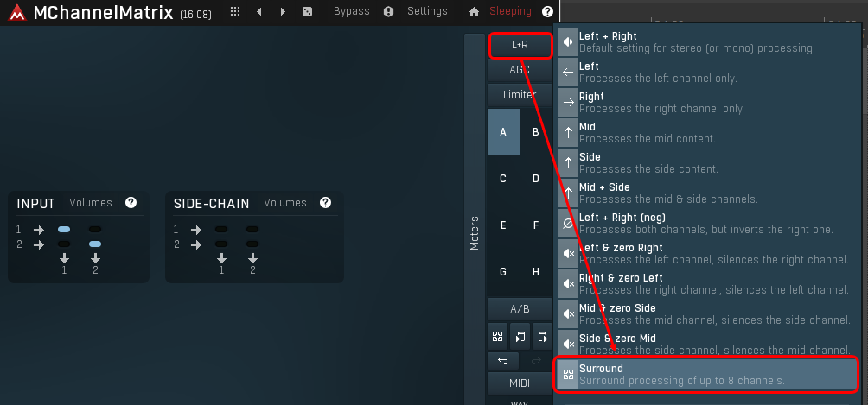
Task: Toggle INPUT matrix cell row 1 to output 2
Action: tap(95, 229)
